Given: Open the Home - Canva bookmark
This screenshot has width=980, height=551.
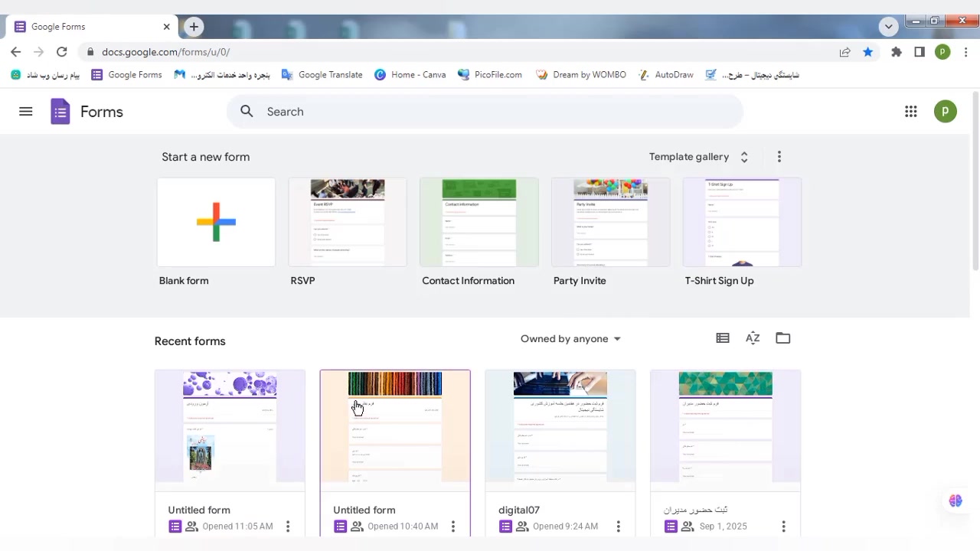Looking at the screenshot, I should pyautogui.click(x=410, y=75).
